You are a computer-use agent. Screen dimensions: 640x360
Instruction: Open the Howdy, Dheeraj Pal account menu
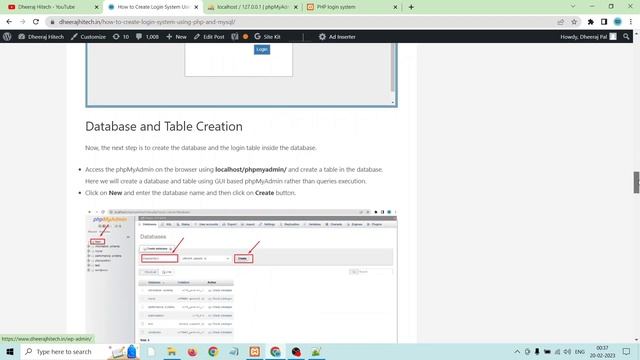point(588,37)
